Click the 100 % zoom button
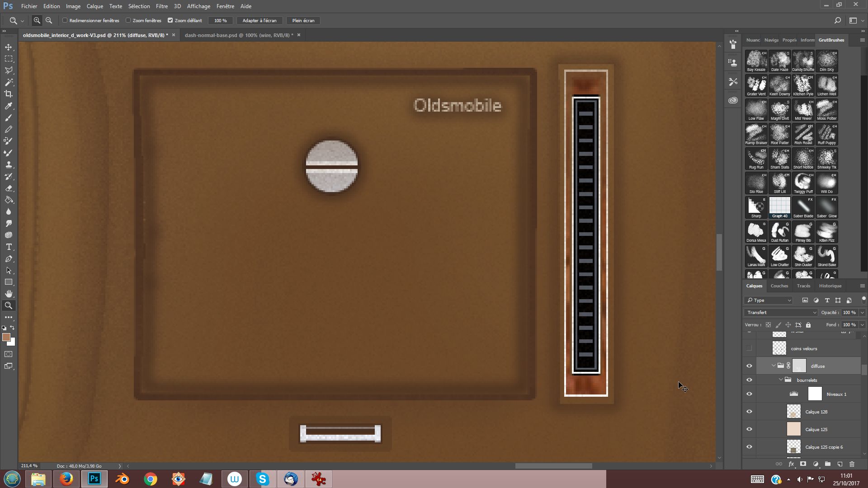868x488 pixels. coord(221,20)
